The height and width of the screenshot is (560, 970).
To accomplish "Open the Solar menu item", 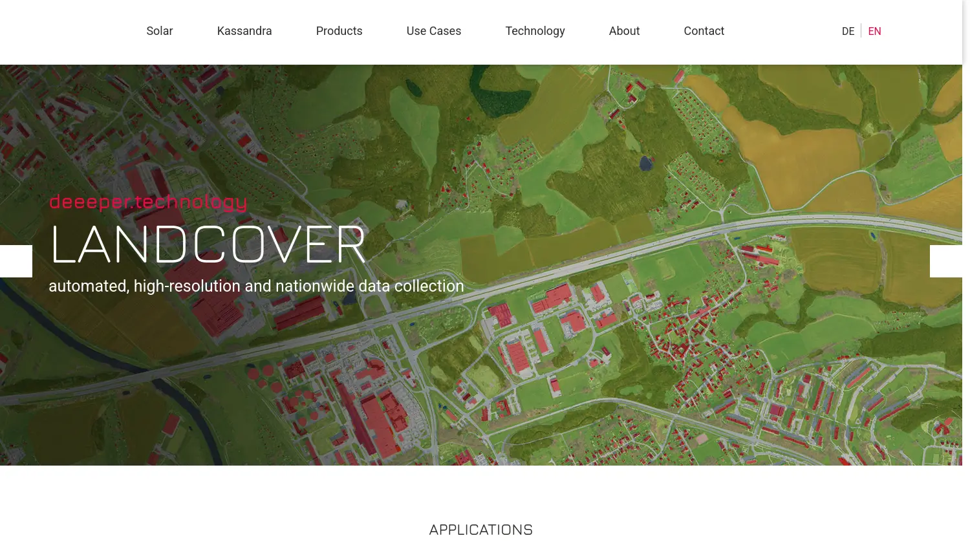I will click(x=159, y=31).
